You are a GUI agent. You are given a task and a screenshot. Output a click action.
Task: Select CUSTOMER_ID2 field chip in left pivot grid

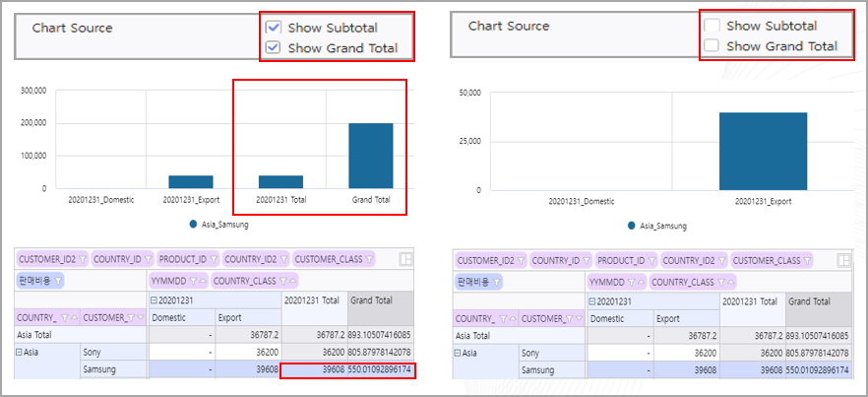(53, 259)
